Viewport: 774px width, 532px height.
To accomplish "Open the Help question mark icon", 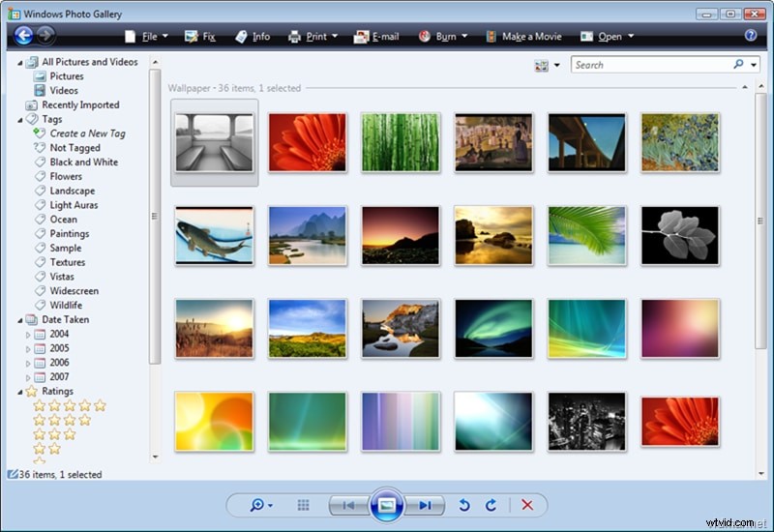I will pos(751,36).
